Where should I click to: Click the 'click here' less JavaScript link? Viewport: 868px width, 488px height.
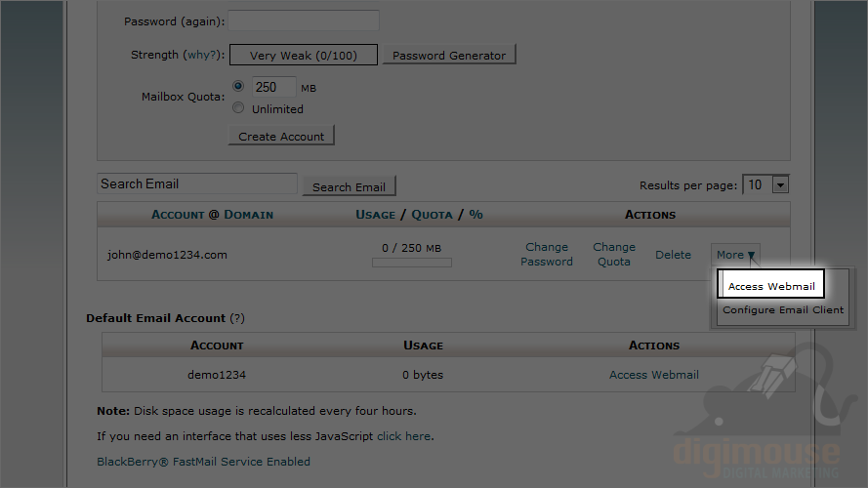pos(403,436)
